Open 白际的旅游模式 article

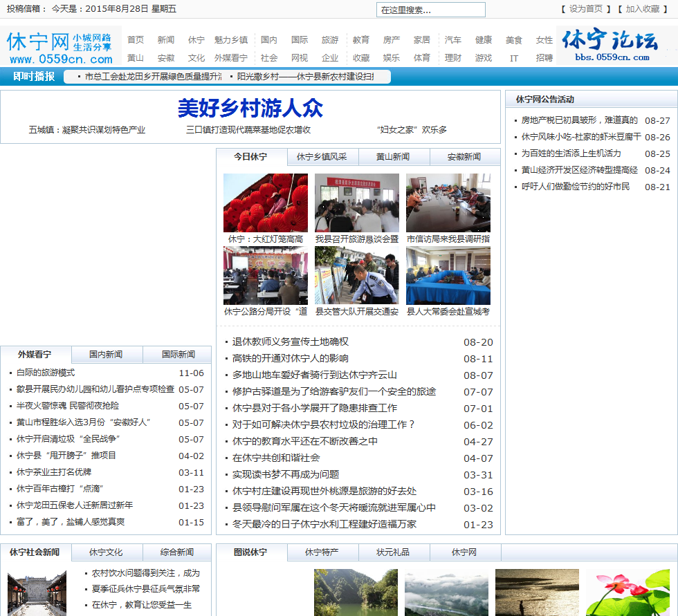(46, 373)
